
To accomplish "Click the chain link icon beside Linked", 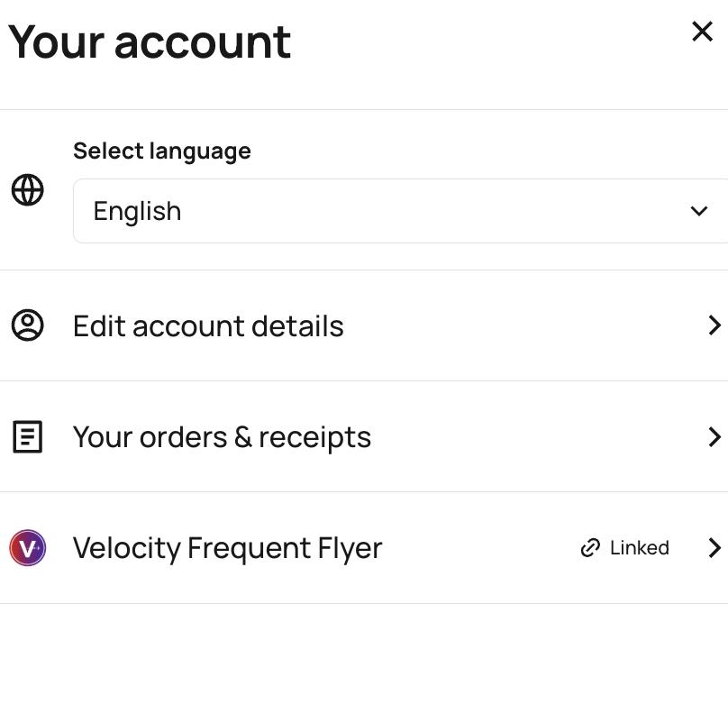I will pos(590,548).
